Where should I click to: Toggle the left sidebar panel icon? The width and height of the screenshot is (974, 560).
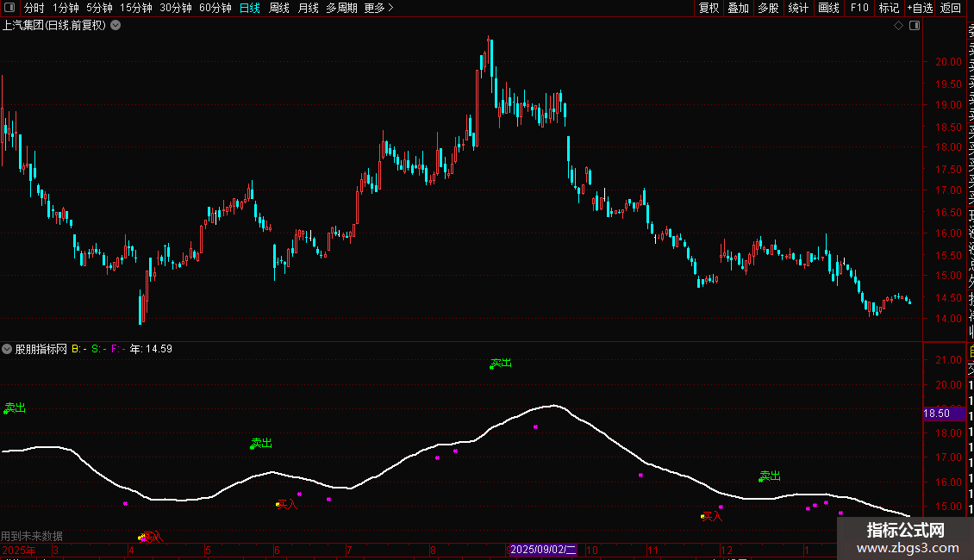[9, 8]
